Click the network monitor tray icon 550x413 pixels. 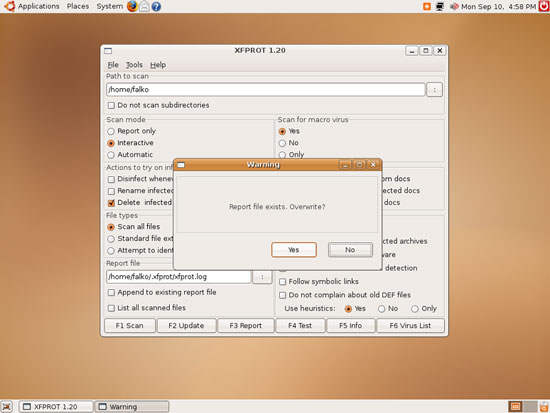[x=440, y=6]
